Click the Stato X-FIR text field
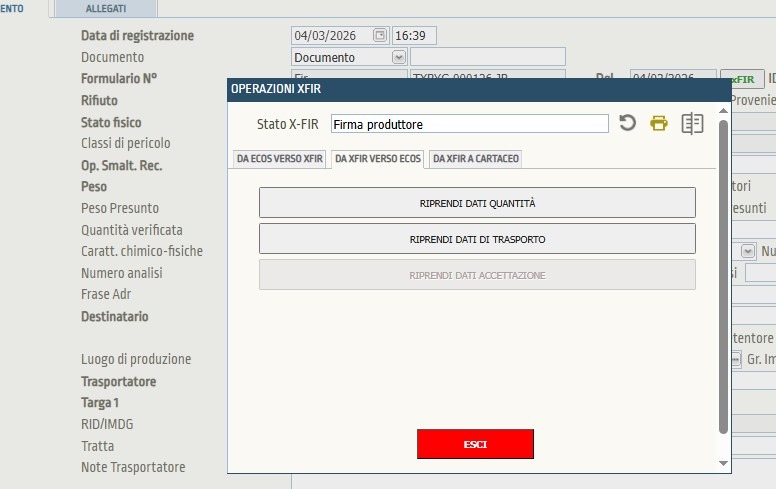 pos(469,124)
